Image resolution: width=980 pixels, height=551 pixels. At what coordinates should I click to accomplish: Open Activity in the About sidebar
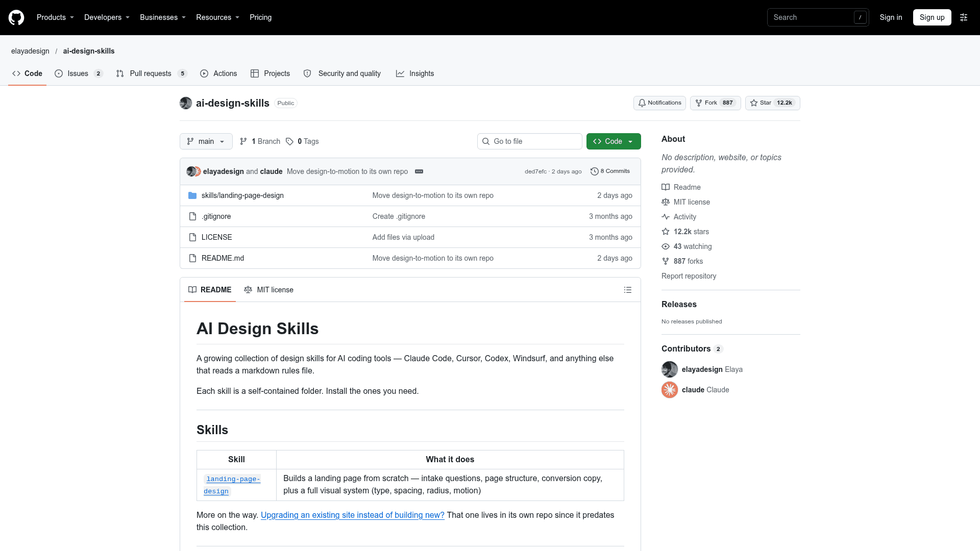679,217
